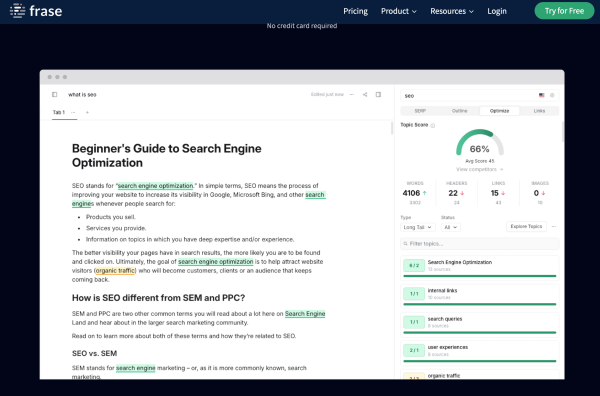Open the ellipsis beside Explore Topics
Image resolution: width=600 pixels, height=396 pixels.
[x=554, y=227]
